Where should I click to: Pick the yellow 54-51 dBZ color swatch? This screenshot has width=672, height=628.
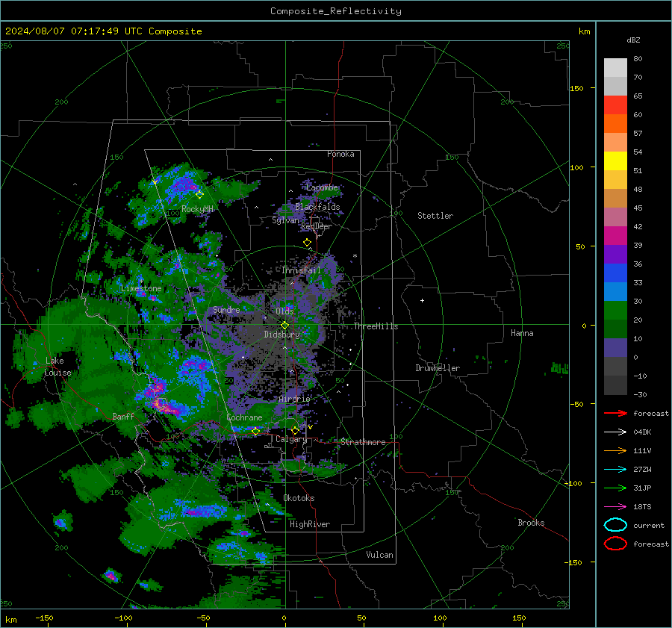(x=615, y=161)
